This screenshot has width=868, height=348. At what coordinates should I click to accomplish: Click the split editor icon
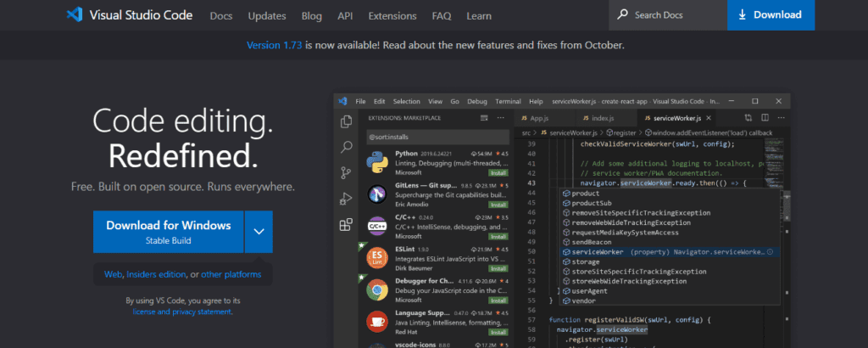[x=765, y=117]
